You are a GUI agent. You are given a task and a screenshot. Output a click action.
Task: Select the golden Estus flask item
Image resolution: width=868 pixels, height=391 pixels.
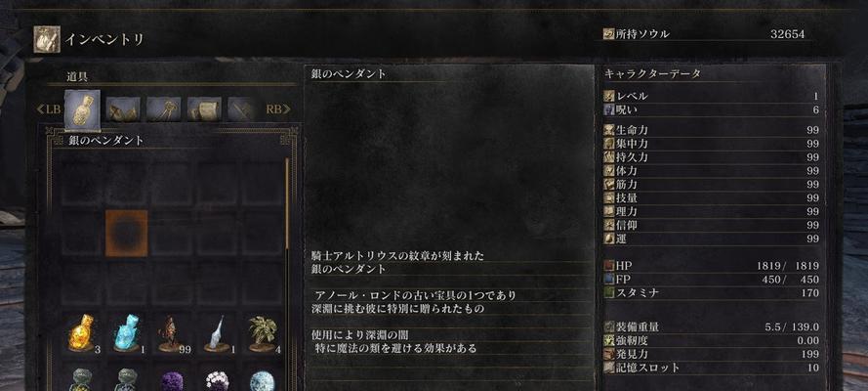coord(81,333)
